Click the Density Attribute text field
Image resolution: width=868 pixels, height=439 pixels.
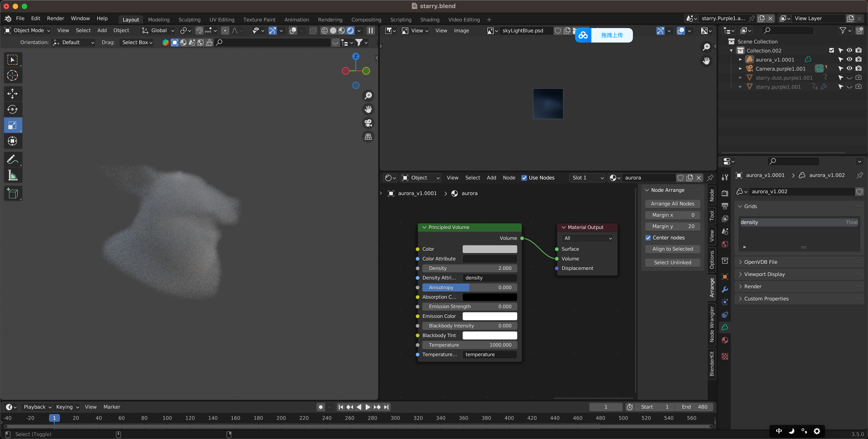[x=490, y=278]
